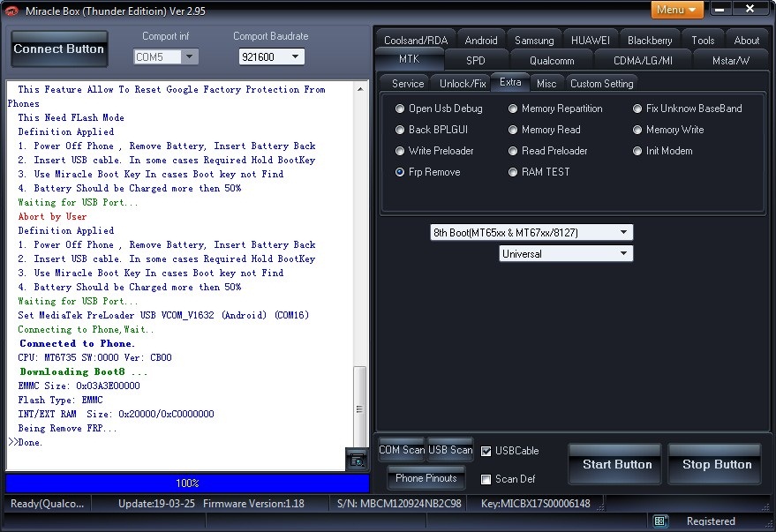
Task: Switch to the Qualcomm tab
Action: [x=552, y=60]
